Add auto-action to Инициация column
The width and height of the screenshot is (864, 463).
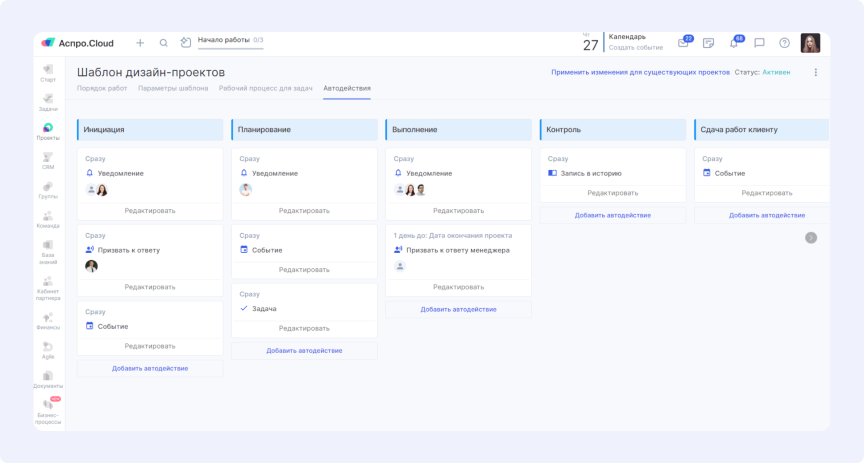click(150, 368)
